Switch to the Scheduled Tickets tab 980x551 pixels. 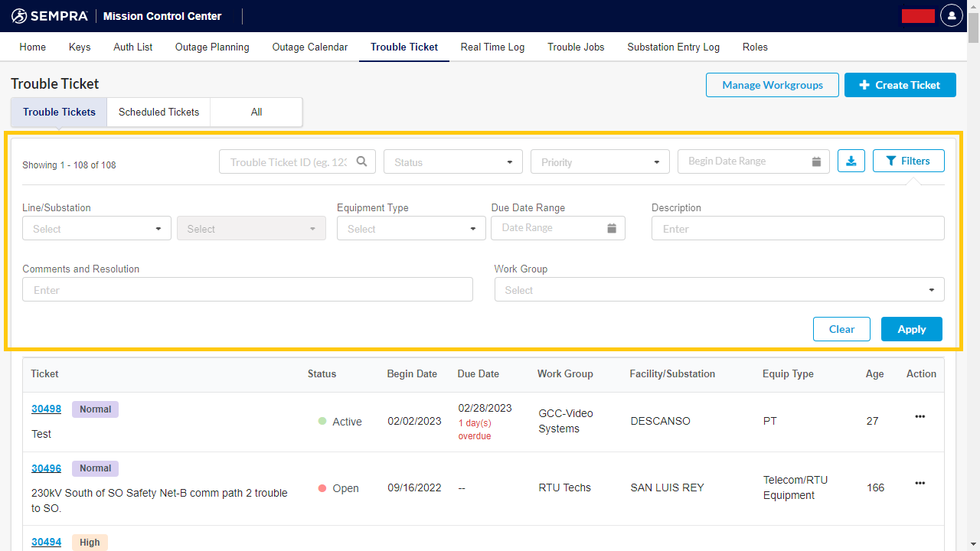click(x=158, y=112)
